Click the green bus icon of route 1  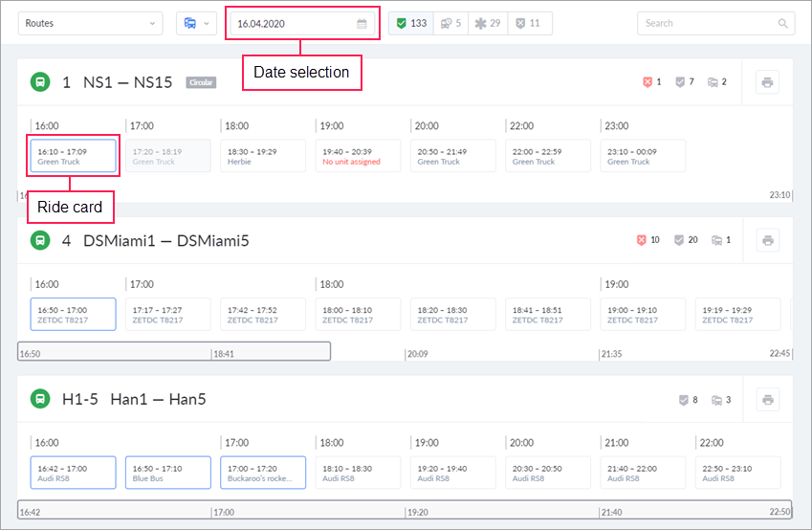tap(40, 82)
